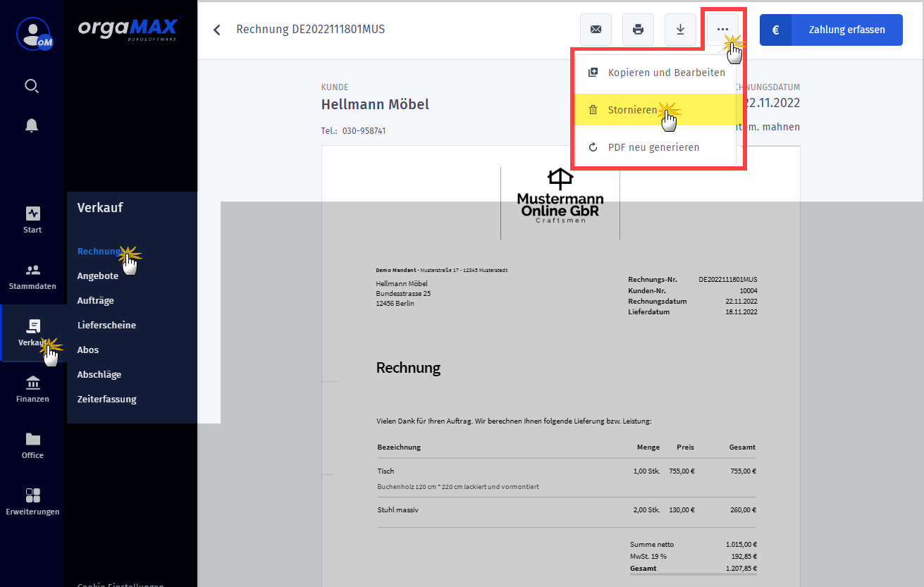Click the invoice title Rechnung DE2022111801MUS
Screen dimensions: 924x587
(311, 30)
